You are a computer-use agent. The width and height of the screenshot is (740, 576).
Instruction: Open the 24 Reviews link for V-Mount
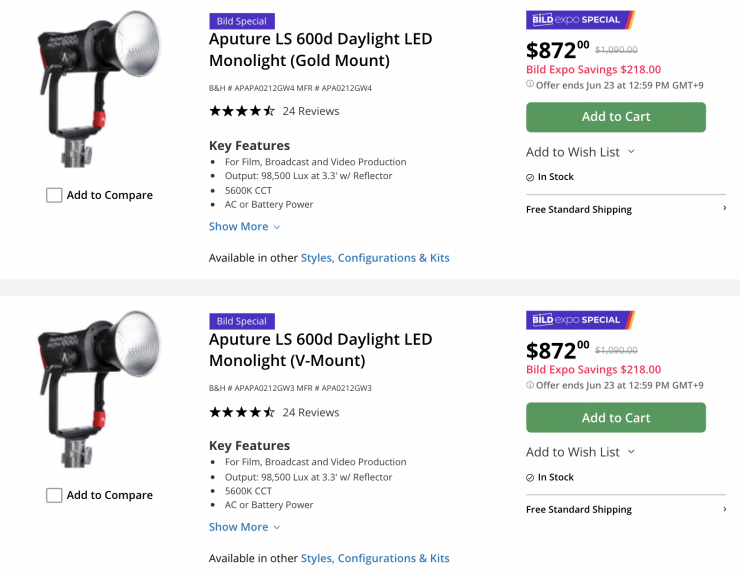[311, 412]
